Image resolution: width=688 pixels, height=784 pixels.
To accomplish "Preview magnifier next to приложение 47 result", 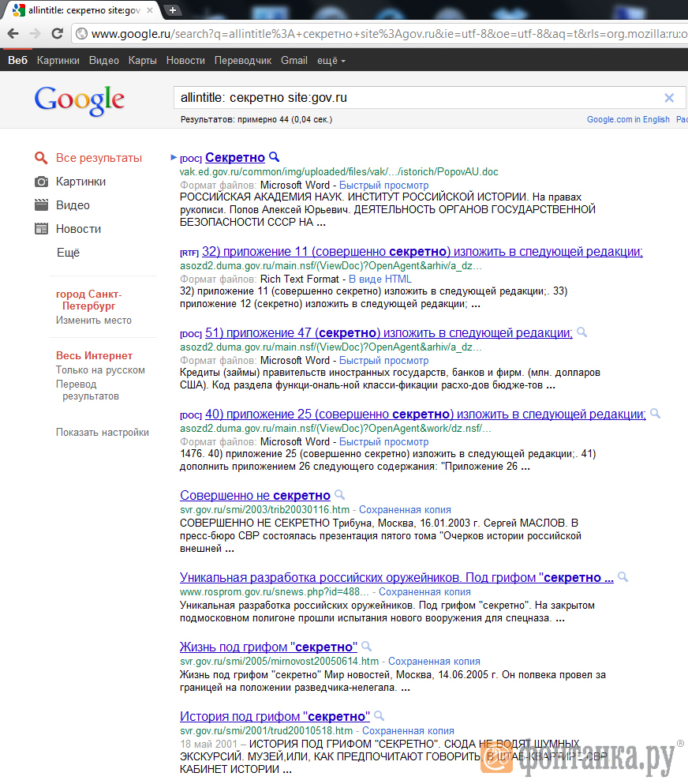I will (581, 332).
